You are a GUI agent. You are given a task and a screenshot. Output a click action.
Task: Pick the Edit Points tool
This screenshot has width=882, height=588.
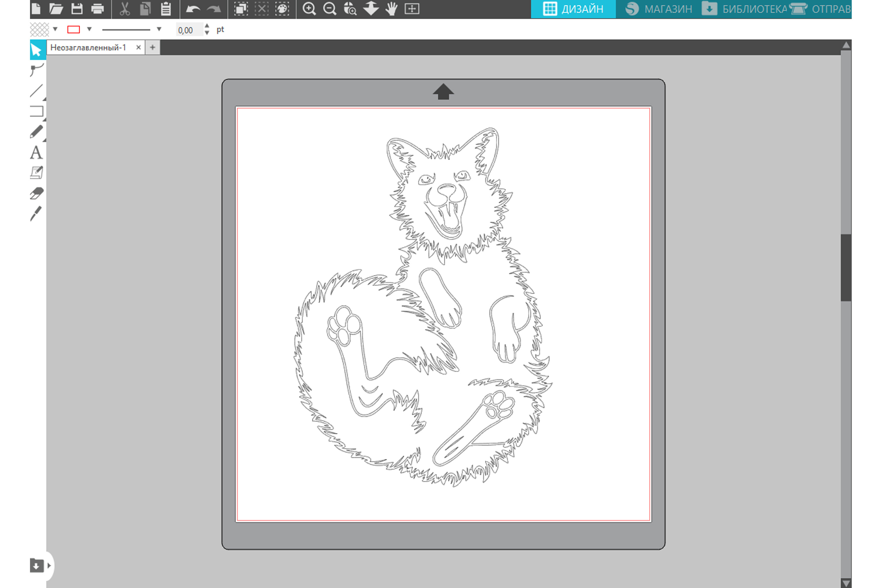tap(37, 70)
